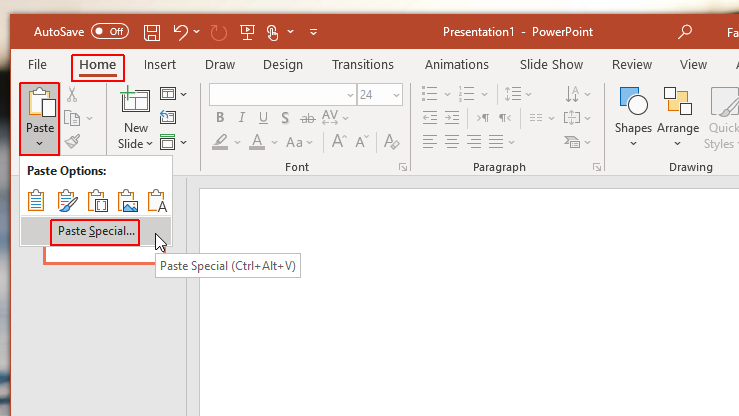The image size is (739, 416).
Task: Apply Strikethrough formatting
Action: [x=308, y=118]
